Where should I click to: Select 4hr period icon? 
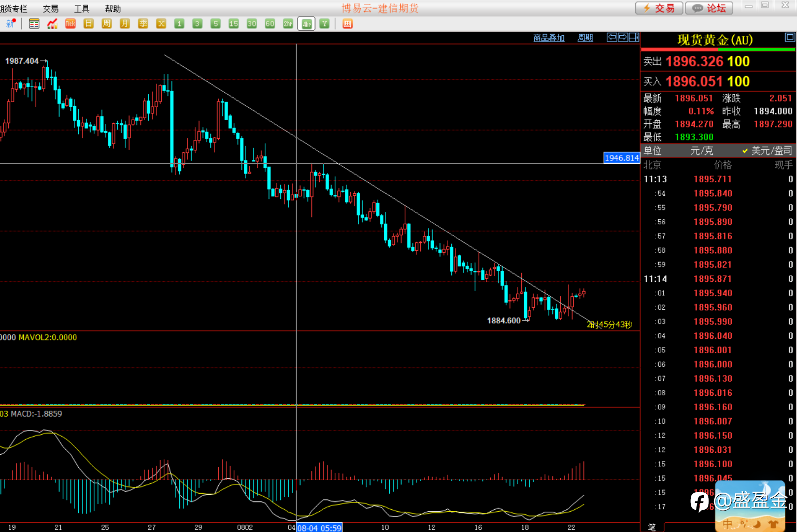tap(306, 24)
